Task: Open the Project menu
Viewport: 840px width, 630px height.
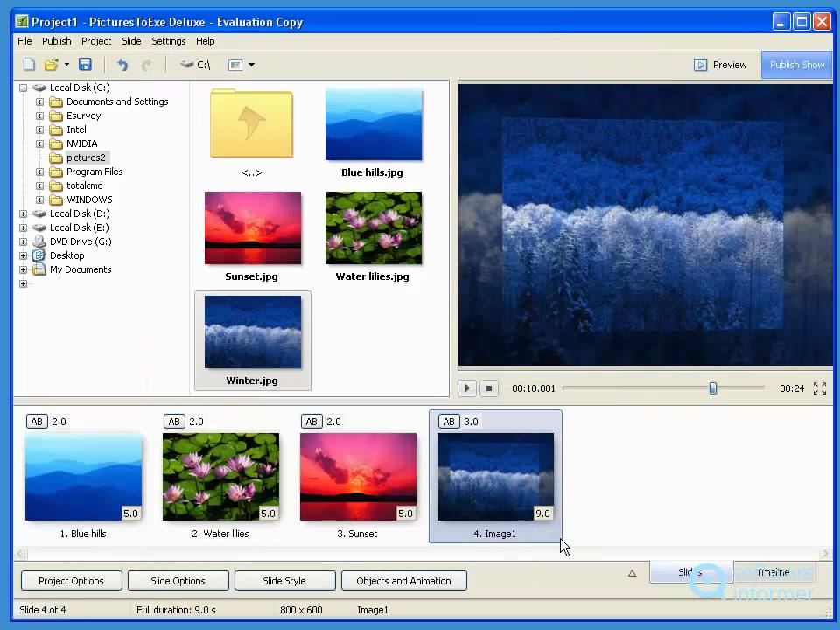Action: point(96,41)
